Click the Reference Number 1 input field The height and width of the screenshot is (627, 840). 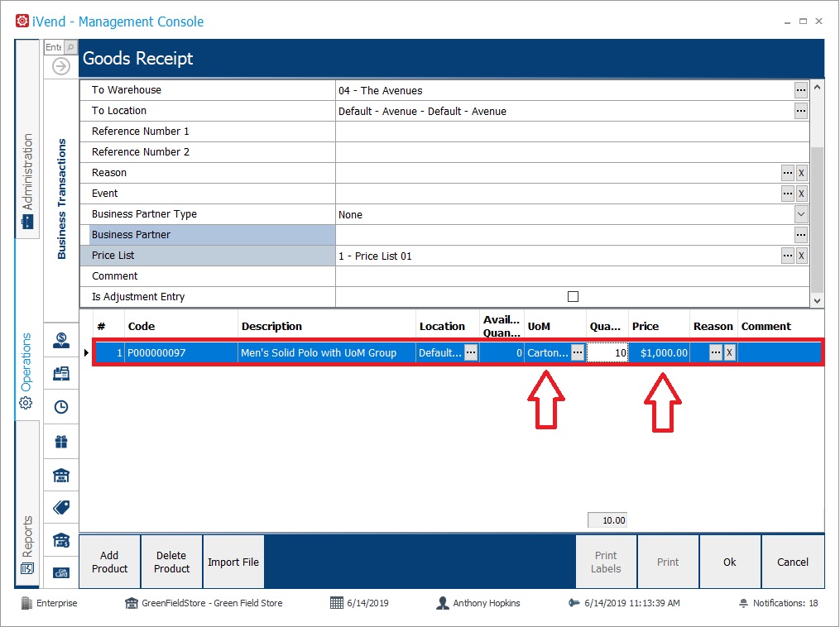click(572, 132)
